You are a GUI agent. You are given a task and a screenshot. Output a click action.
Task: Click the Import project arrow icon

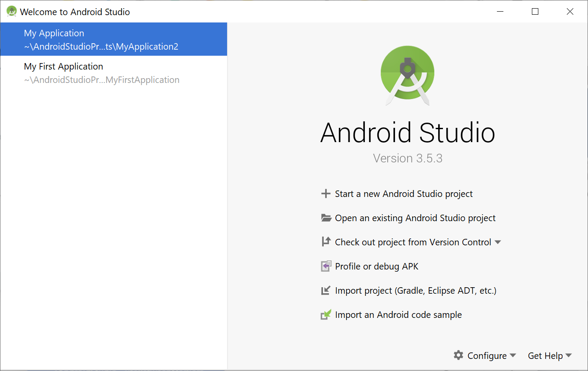(x=326, y=291)
